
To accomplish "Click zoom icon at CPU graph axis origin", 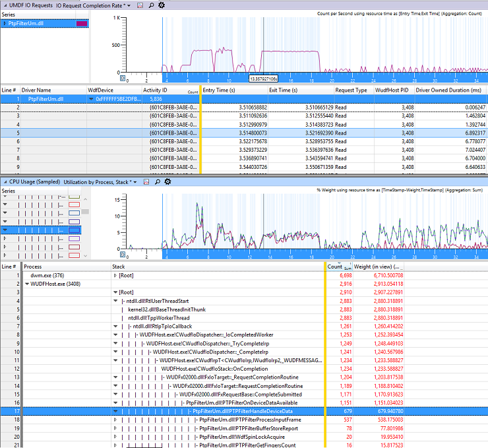I will pos(123,255).
